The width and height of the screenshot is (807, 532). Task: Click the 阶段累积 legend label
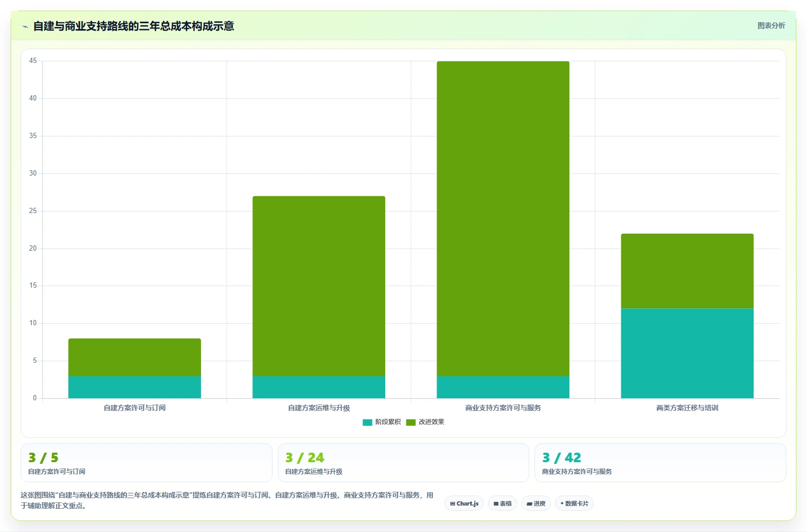click(388, 422)
